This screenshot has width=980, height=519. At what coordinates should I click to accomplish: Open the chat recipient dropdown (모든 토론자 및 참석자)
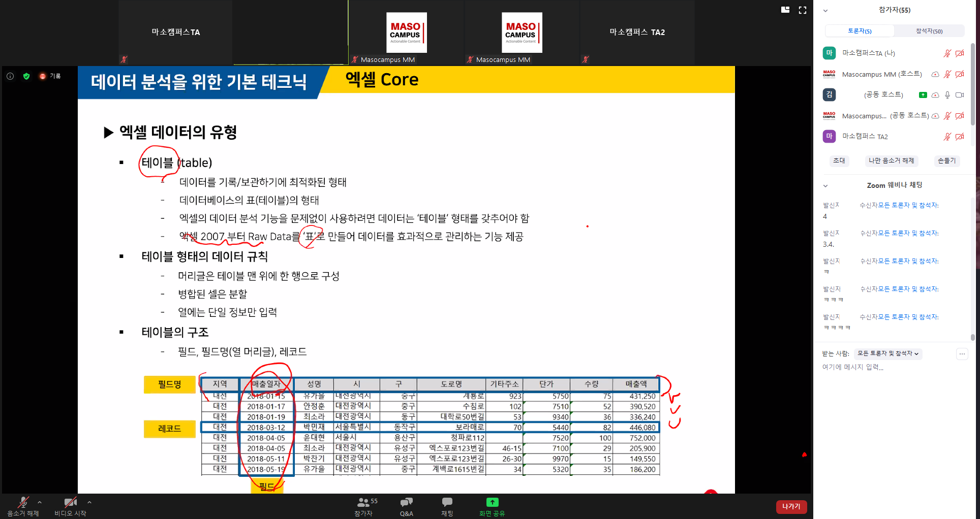click(887, 353)
